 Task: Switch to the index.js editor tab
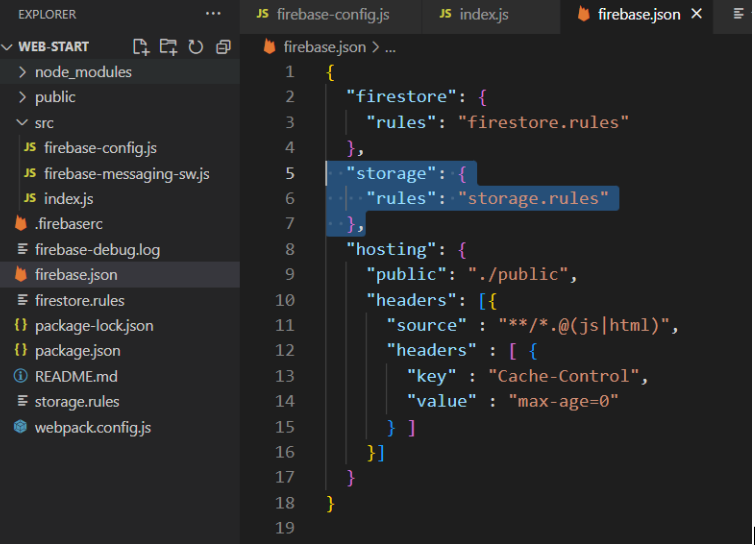pos(491,15)
